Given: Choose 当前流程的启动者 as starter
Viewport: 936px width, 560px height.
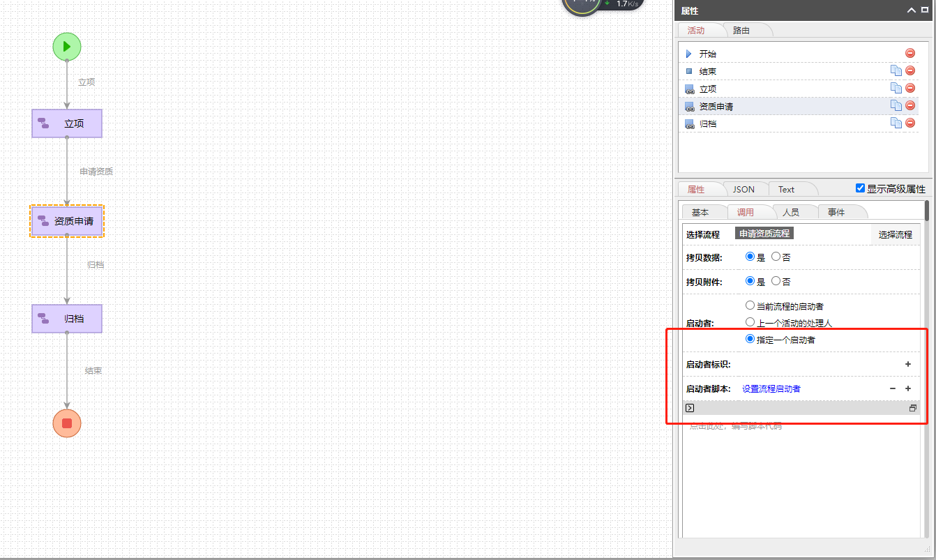Looking at the screenshot, I should click(750, 305).
